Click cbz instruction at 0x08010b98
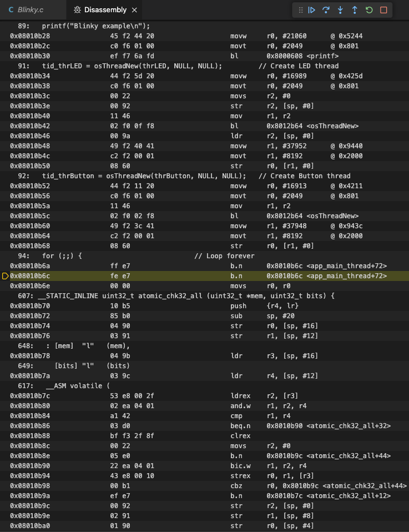409x532 pixels. point(204,486)
